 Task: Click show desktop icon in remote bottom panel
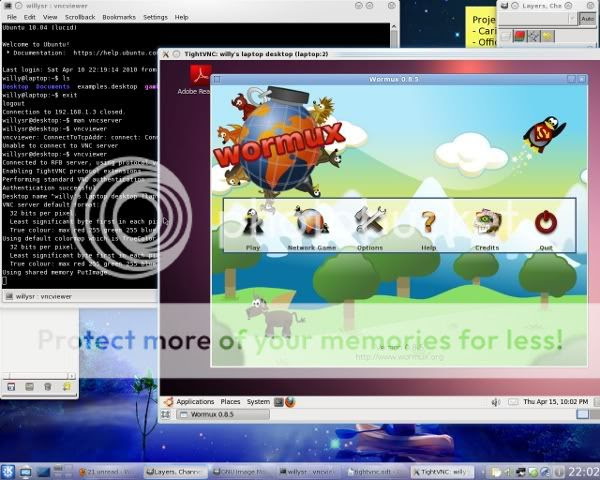(x=166, y=414)
